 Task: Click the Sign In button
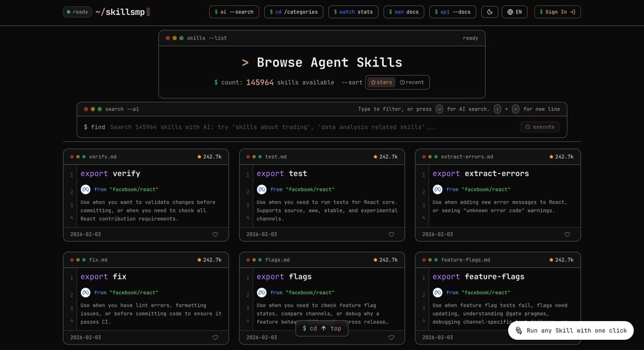(x=558, y=12)
